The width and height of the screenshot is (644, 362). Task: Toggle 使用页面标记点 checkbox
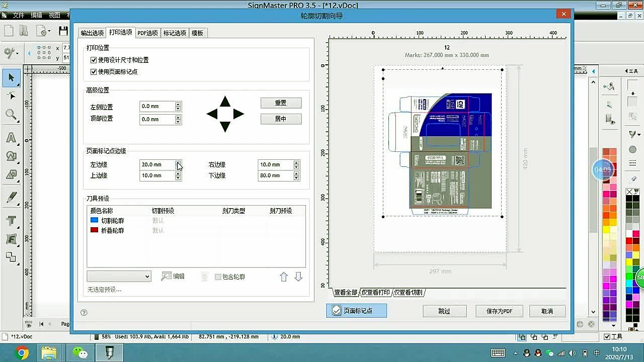(x=94, y=72)
